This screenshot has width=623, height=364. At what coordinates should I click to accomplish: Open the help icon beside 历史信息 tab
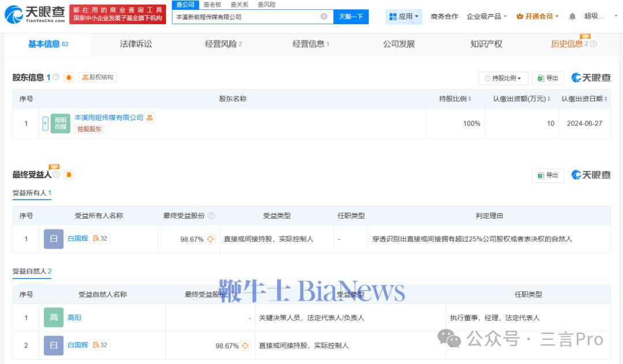[594, 44]
